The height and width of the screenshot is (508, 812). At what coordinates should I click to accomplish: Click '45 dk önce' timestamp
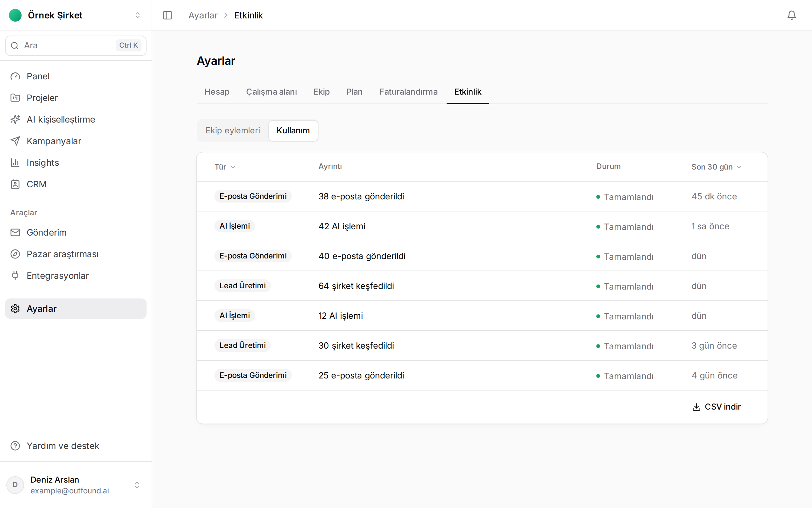tap(714, 196)
